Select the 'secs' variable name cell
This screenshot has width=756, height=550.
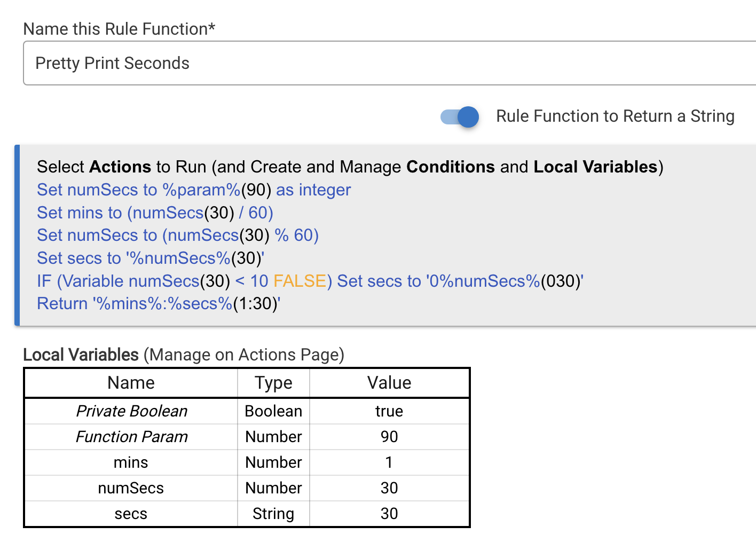[131, 514]
